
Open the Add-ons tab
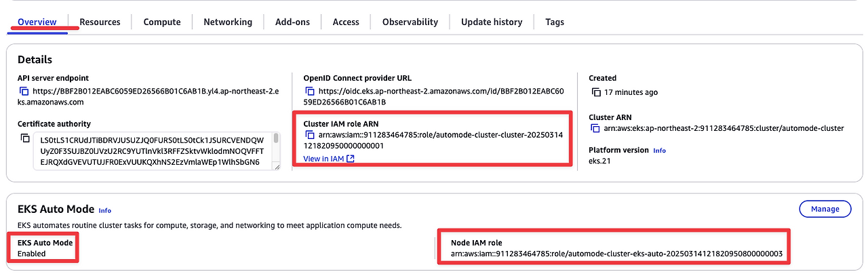(x=292, y=22)
